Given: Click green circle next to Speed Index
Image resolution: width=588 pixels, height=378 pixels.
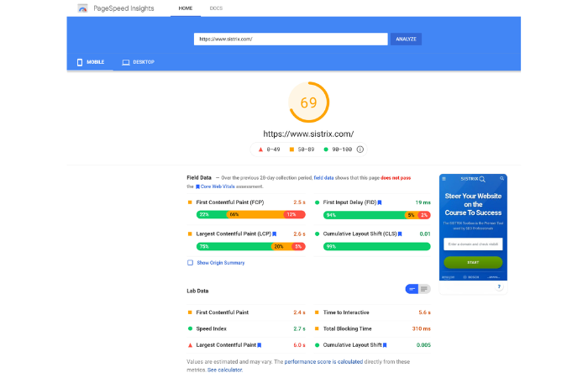Looking at the screenshot, I should [190, 328].
